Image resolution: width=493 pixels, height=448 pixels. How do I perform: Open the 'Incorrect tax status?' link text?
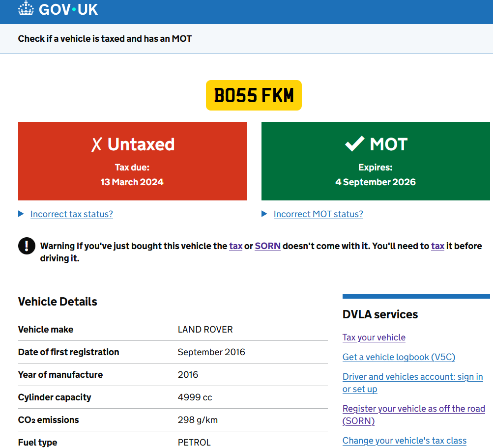point(72,214)
